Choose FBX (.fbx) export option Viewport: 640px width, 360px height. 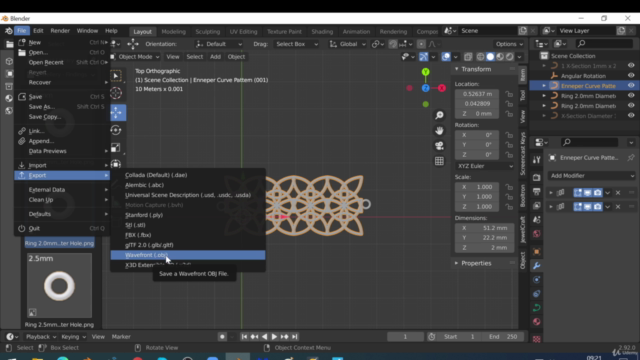coord(188,235)
